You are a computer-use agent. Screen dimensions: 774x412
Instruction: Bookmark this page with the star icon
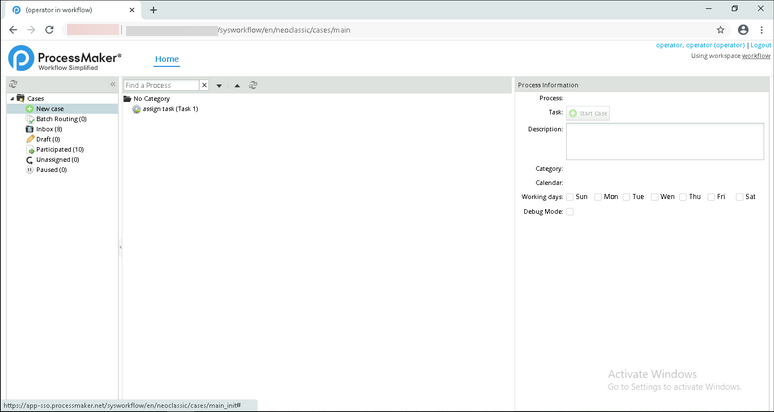[720, 30]
